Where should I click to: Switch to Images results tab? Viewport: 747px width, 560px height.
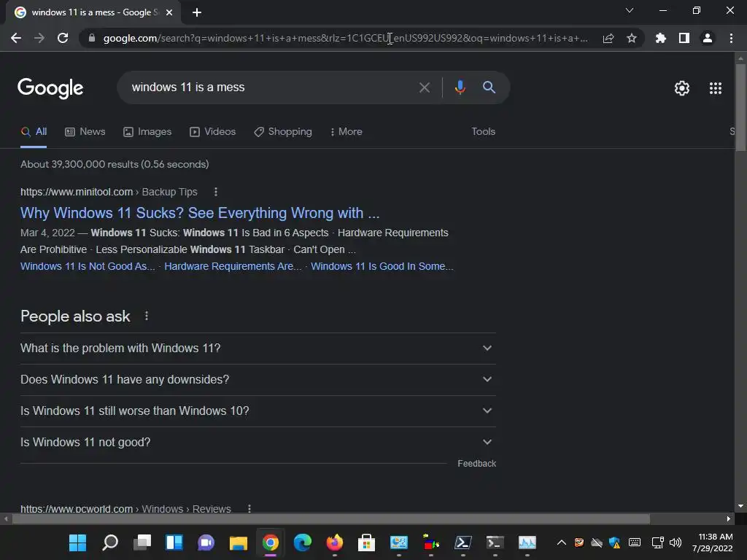pos(147,132)
